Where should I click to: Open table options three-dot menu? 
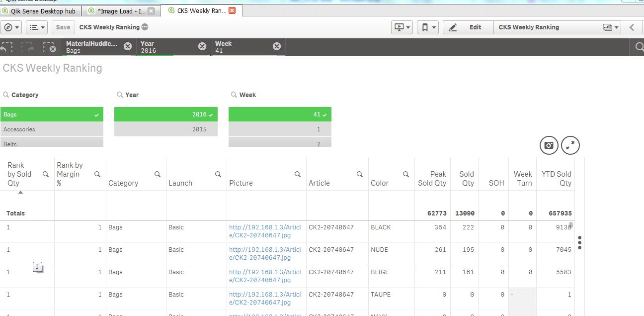coord(579,242)
